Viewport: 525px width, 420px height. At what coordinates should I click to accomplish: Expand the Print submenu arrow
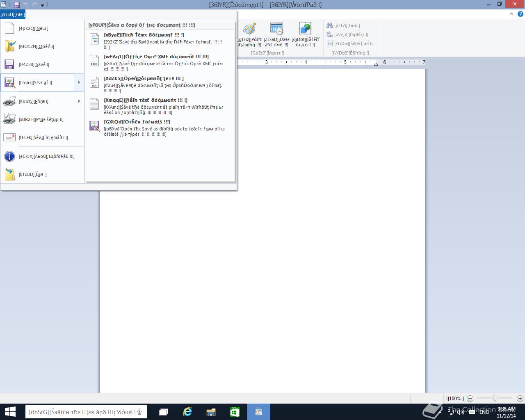pyautogui.click(x=79, y=101)
